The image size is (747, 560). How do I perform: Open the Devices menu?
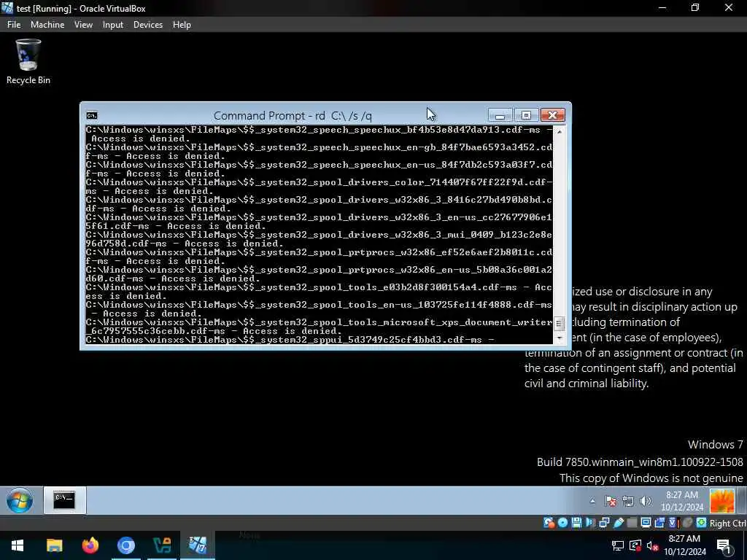point(148,25)
